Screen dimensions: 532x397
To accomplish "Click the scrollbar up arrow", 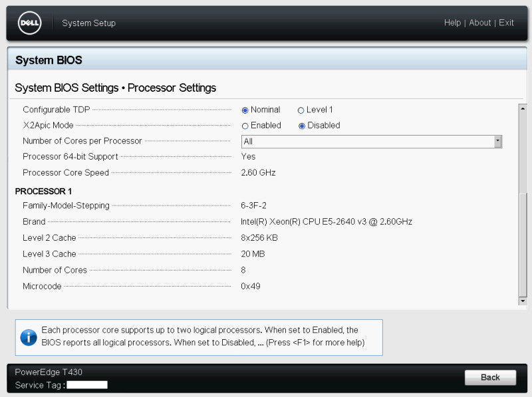I will pyautogui.click(x=523, y=108).
